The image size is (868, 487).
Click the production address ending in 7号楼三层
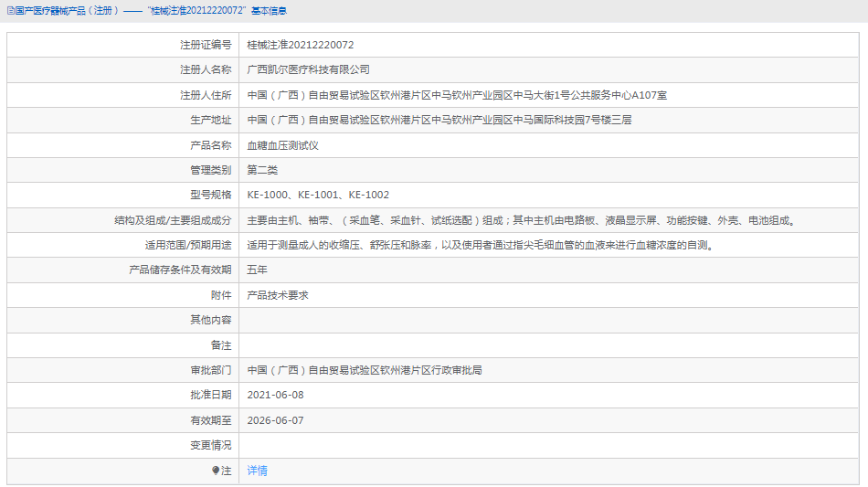click(439, 120)
